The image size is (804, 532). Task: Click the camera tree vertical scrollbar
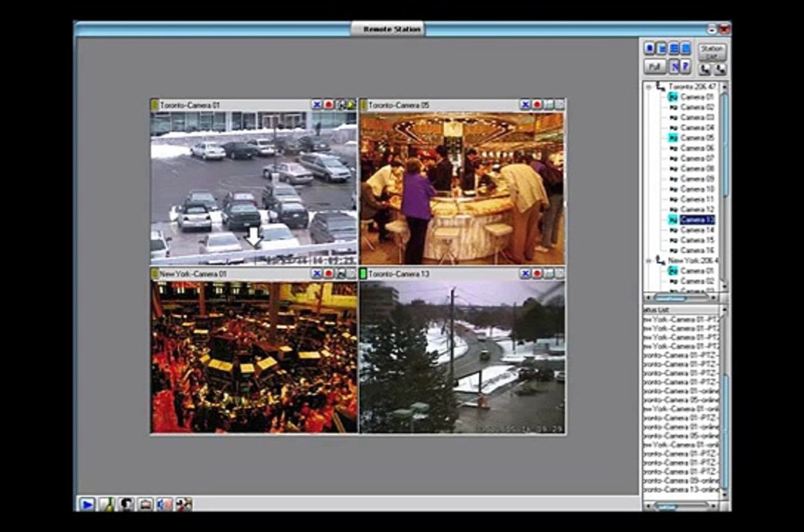tap(724, 187)
